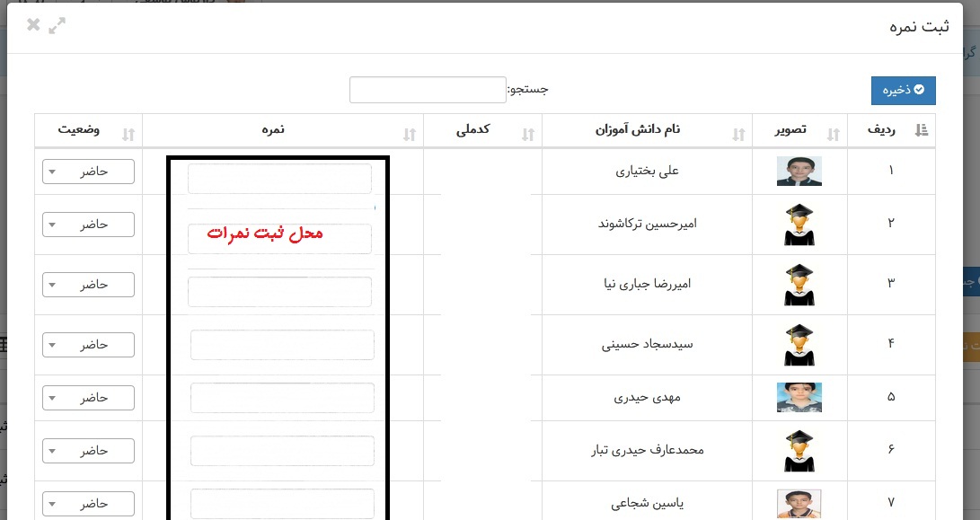Click علی بختیاری's student photo
Screen dimensions: 980x520
[x=799, y=171]
